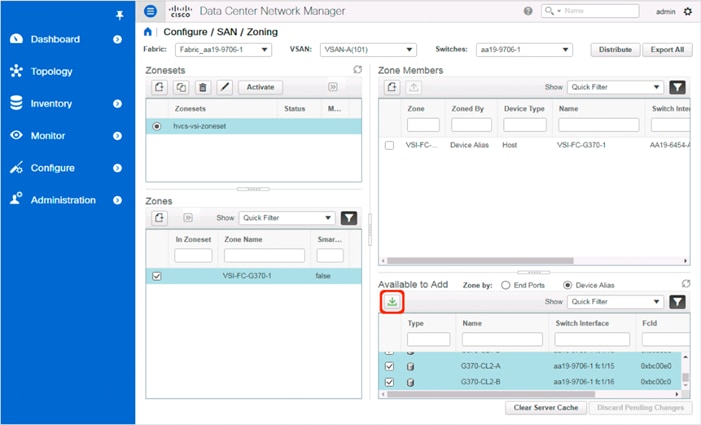Open Inventory in sidebar
This screenshot has height=425, width=701.
pos(51,104)
